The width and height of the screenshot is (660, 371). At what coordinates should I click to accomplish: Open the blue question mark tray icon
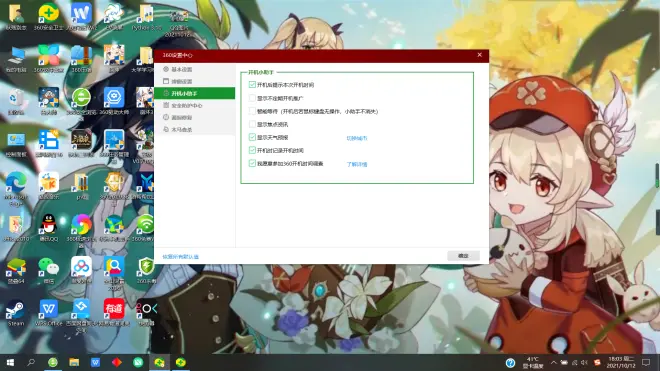[510, 363]
